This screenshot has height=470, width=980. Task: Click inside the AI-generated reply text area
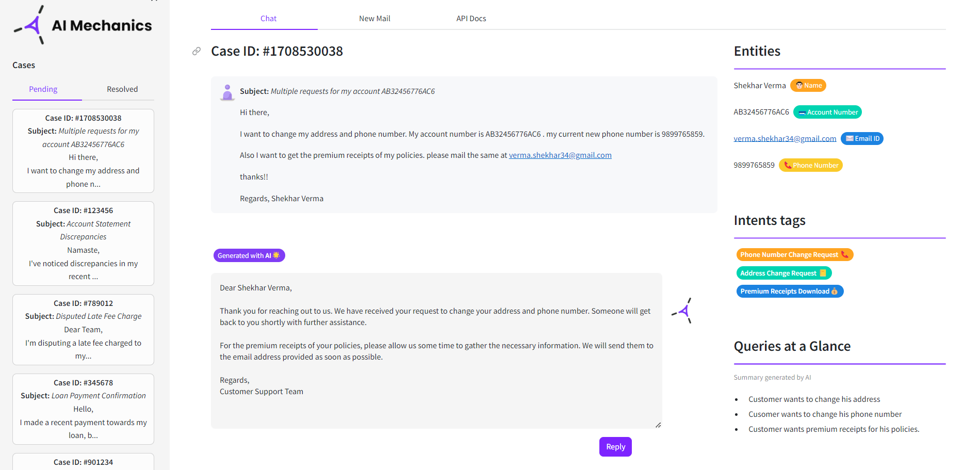click(436, 351)
